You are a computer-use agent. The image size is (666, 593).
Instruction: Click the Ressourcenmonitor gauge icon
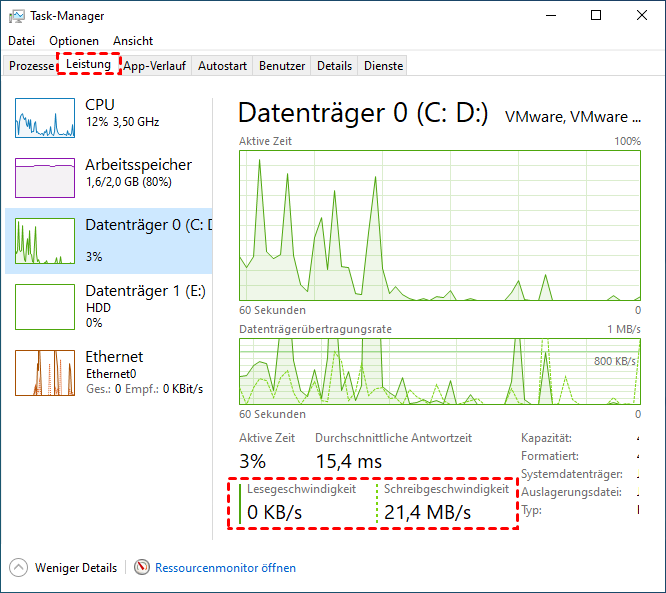142,568
